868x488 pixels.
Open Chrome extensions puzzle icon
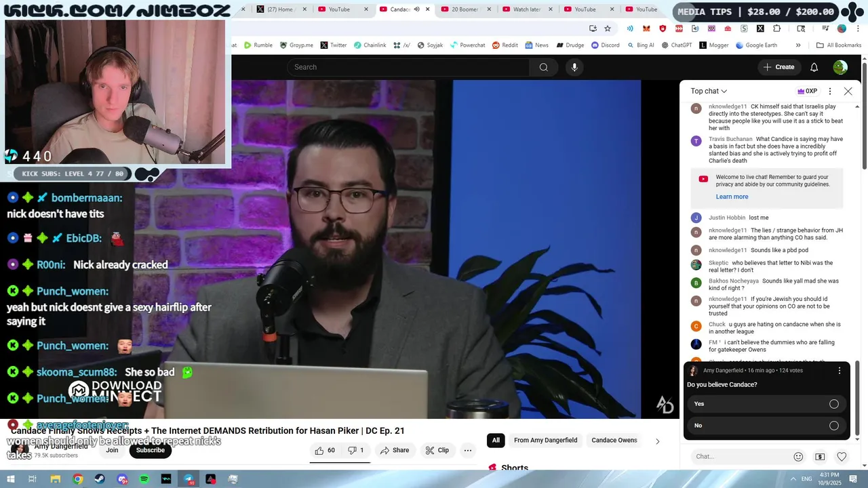(x=777, y=28)
